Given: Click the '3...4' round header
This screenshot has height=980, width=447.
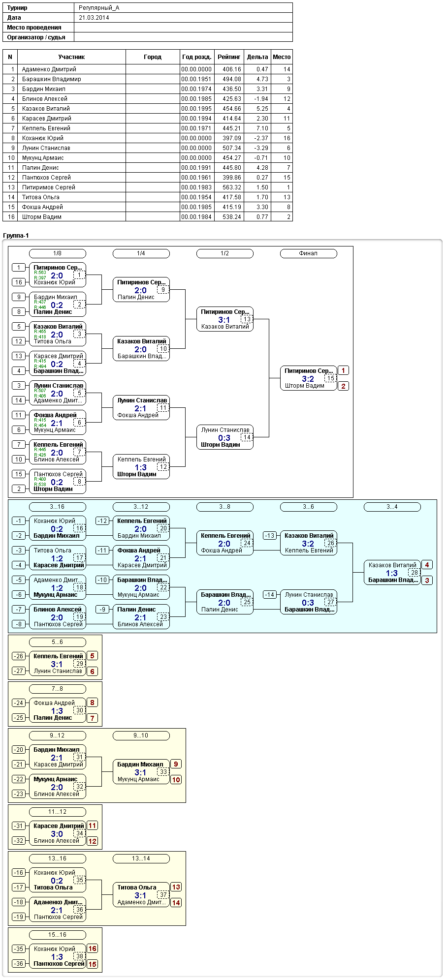Looking at the screenshot, I should [392, 507].
